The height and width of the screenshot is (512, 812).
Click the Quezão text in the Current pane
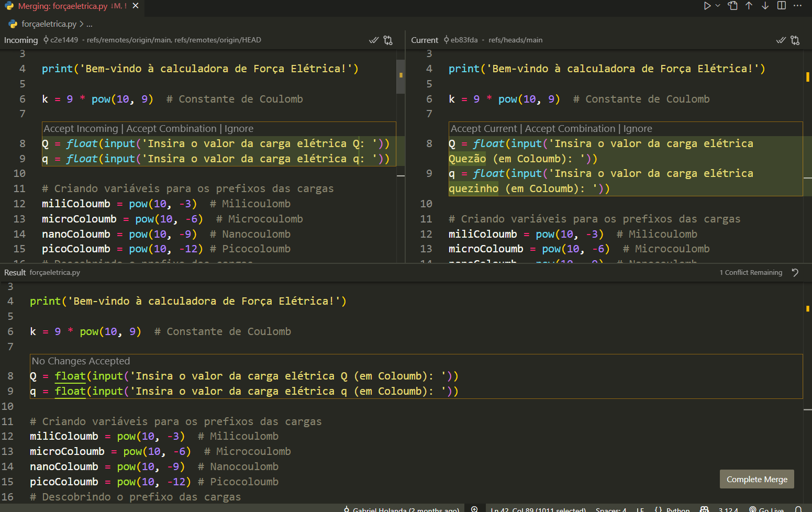[467, 159]
